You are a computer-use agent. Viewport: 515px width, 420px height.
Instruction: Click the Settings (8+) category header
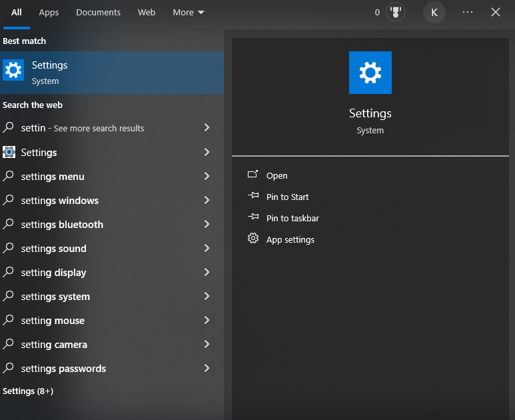tap(28, 391)
